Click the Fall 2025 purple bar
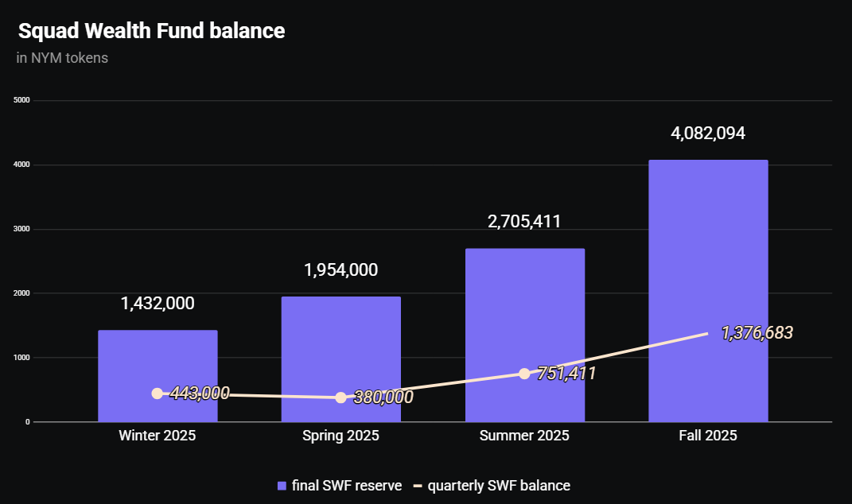The image size is (852, 504). coord(708,254)
